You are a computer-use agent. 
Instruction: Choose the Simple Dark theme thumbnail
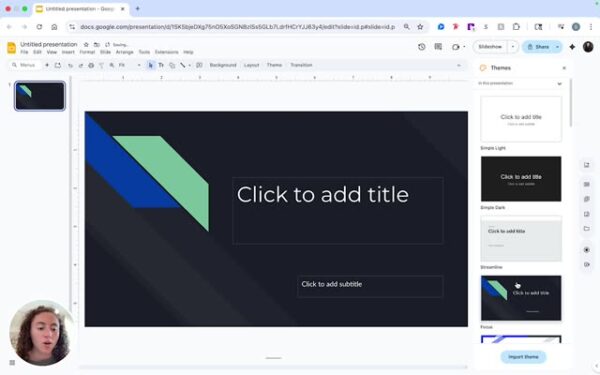pyautogui.click(x=521, y=179)
